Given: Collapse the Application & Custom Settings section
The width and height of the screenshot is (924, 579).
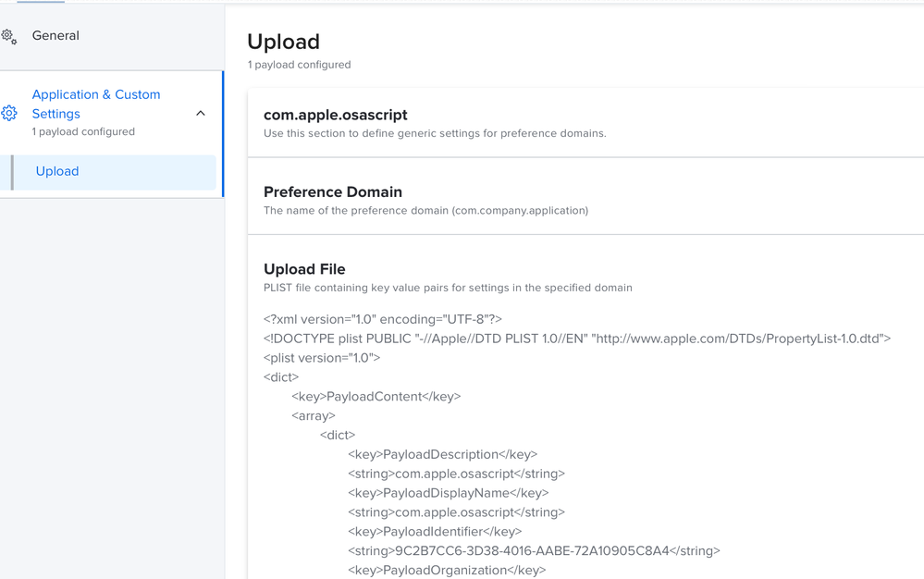Looking at the screenshot, I should pyautogui.click(x=201, y=113).
